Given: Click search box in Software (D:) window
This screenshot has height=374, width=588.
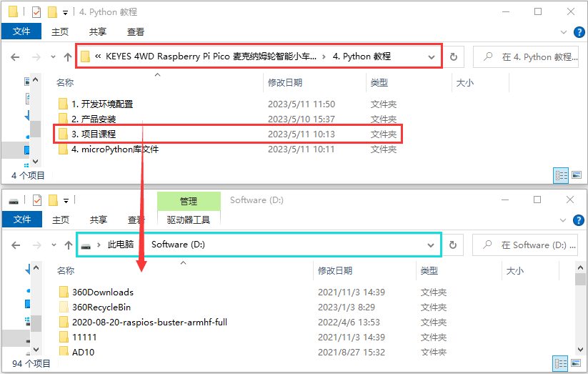Looking at the screenshot, I should click(x=525, y=245).
